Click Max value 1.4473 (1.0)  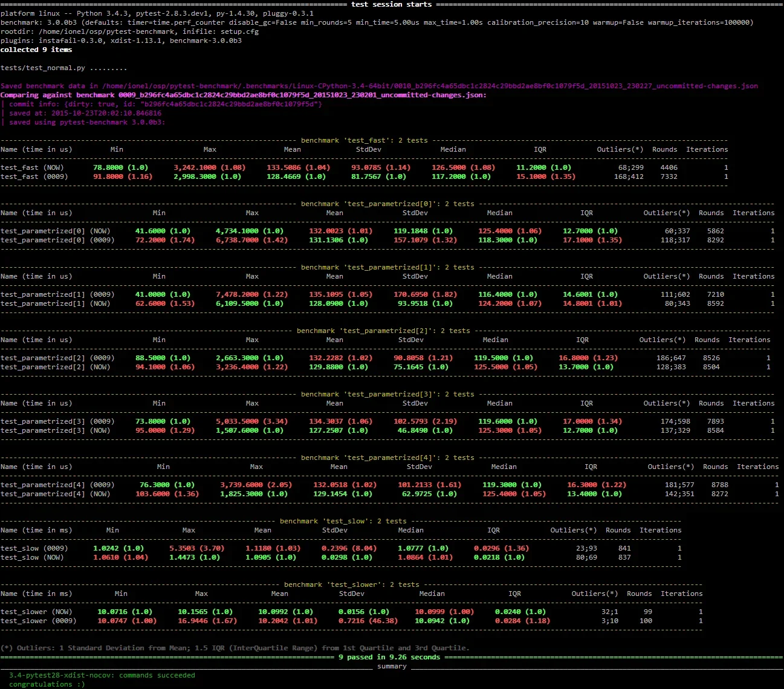(x=195, y=557)
